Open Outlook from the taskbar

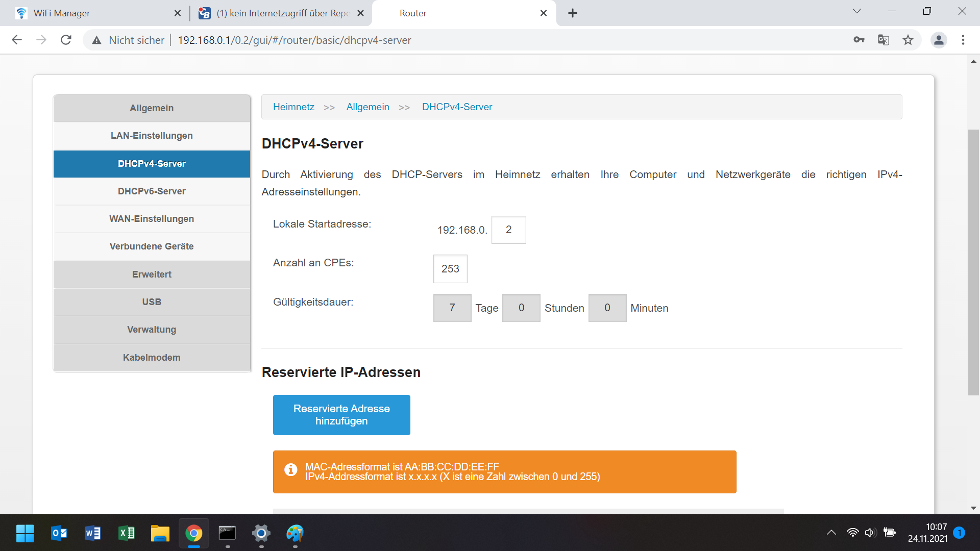(x=59, y=533)
